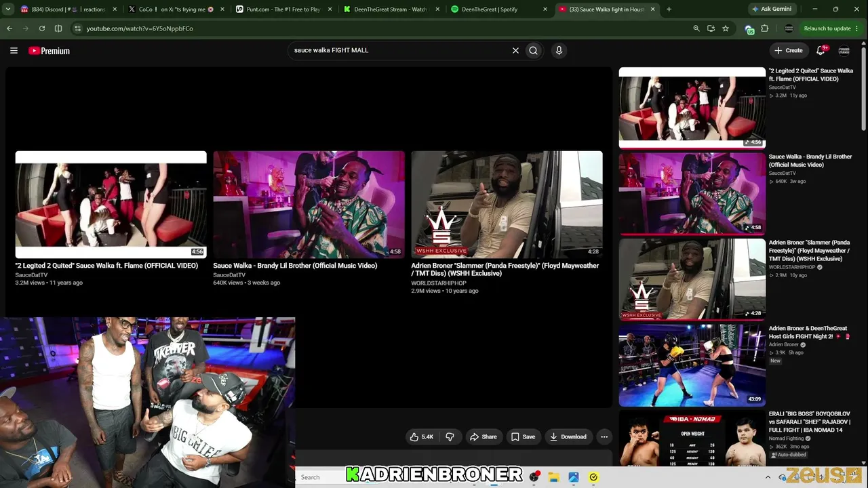Like the video (5.4K)
This screenshot has height=488, width=868.
click(421, 437)
